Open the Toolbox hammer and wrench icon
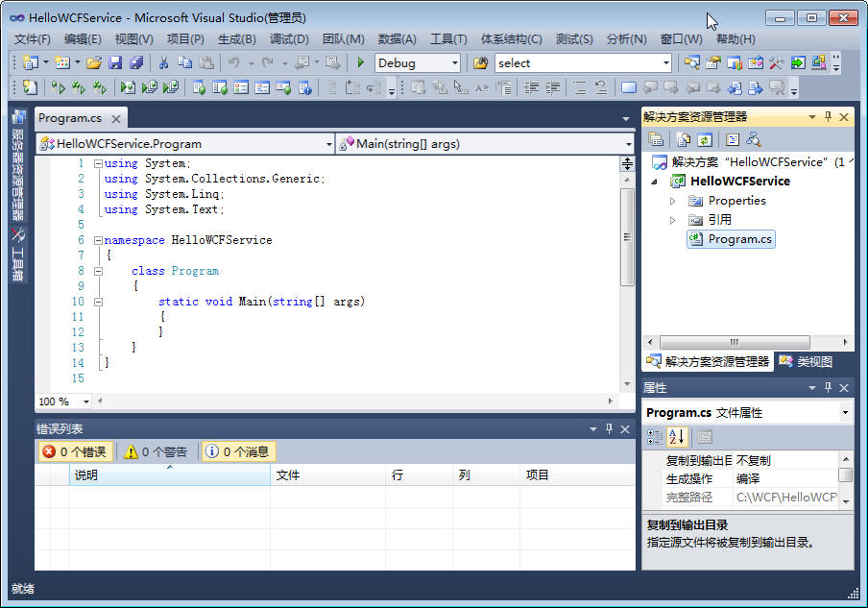Image resolution: width=868 pixels, height=608 pixels. [776, 63]
